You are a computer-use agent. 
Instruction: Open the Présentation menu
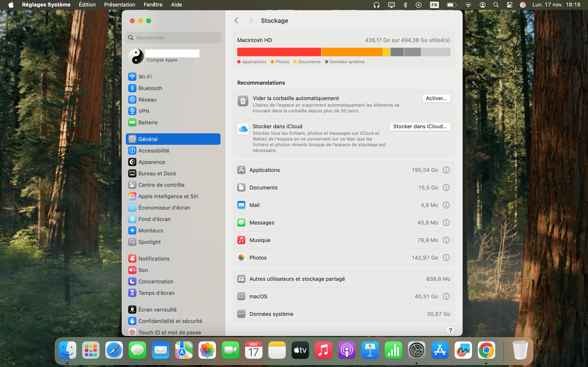pyautogui.click(x=120, y=5)
